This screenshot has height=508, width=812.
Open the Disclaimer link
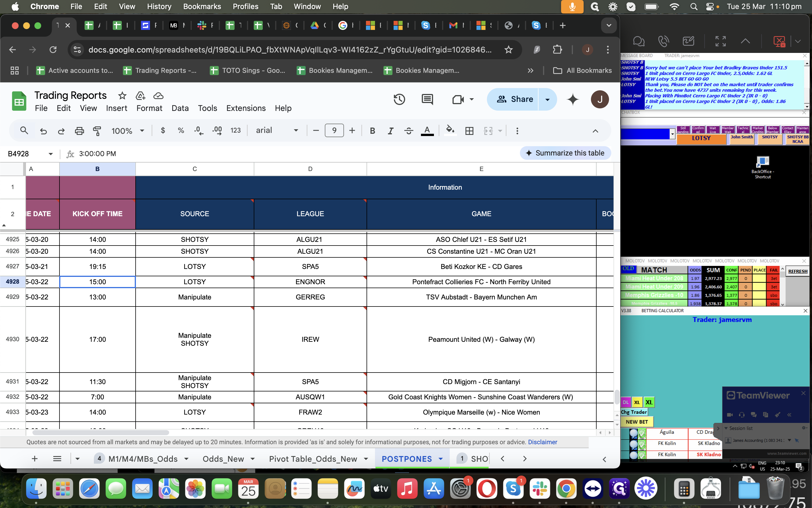click(542, 442)
